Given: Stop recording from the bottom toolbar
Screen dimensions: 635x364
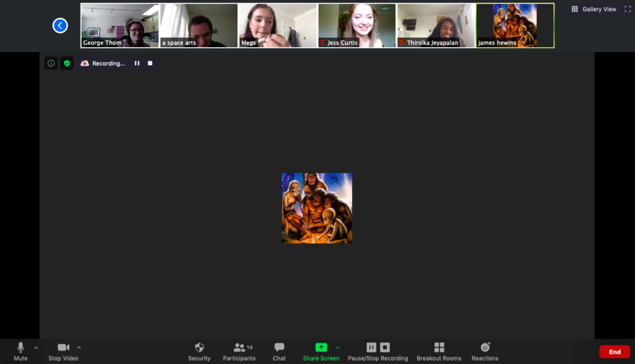Looking at the screenshot, I should point(384,347).
